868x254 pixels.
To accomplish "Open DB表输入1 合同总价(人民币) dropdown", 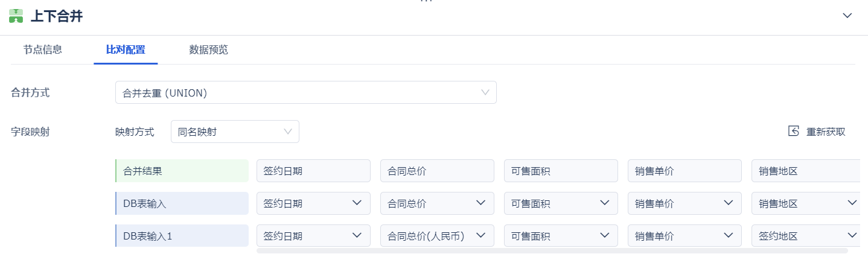I will coord(437,235).
